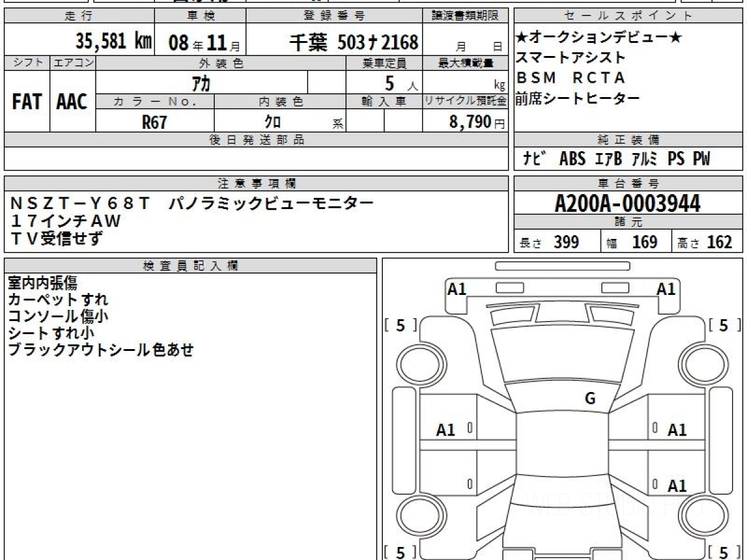Select the BSM RCTA line
The height and width of the screenshot is (560, 747).
click(571, 78)
